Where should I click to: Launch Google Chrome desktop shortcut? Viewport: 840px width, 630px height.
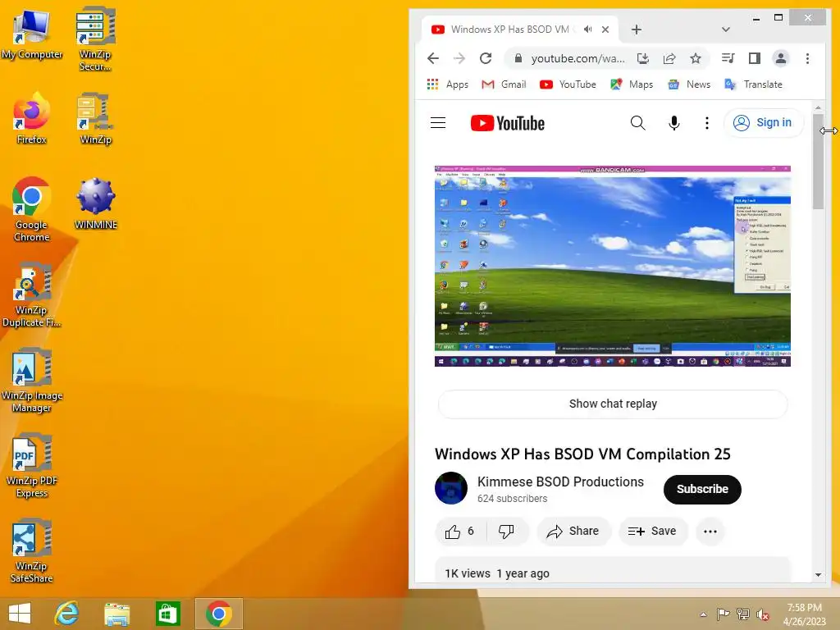coord(32,209)
